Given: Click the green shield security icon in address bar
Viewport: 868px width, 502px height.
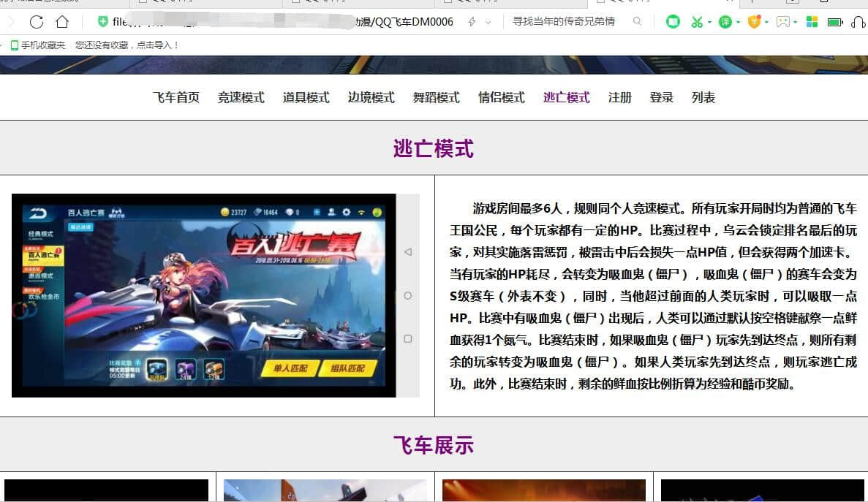Looking at the screenshot, I should click(102, 22).
